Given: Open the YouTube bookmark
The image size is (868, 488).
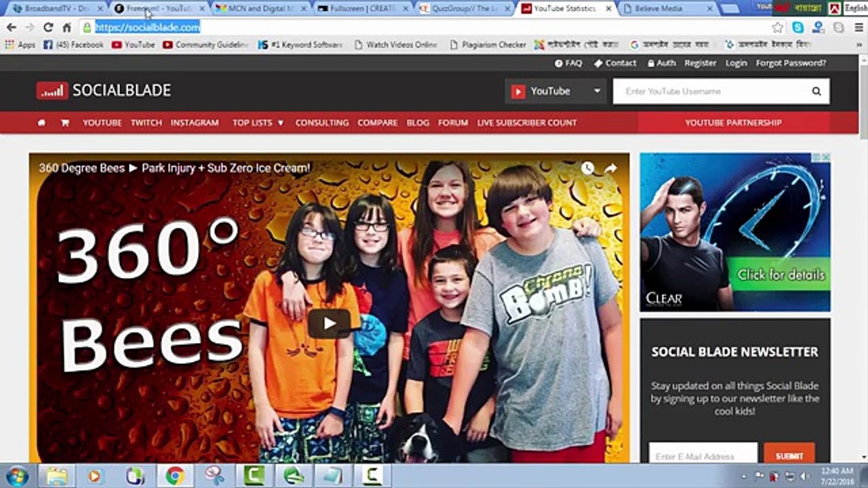Looking at the screenshot, I should click(133, 45).
